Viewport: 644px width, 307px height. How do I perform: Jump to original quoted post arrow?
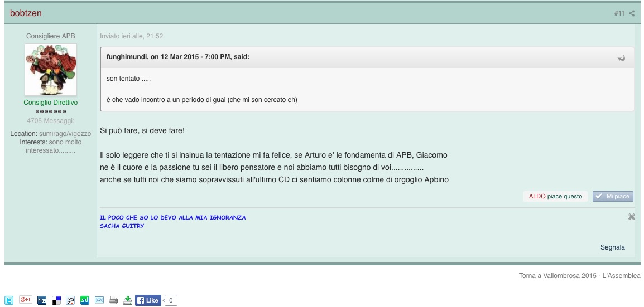621,57
